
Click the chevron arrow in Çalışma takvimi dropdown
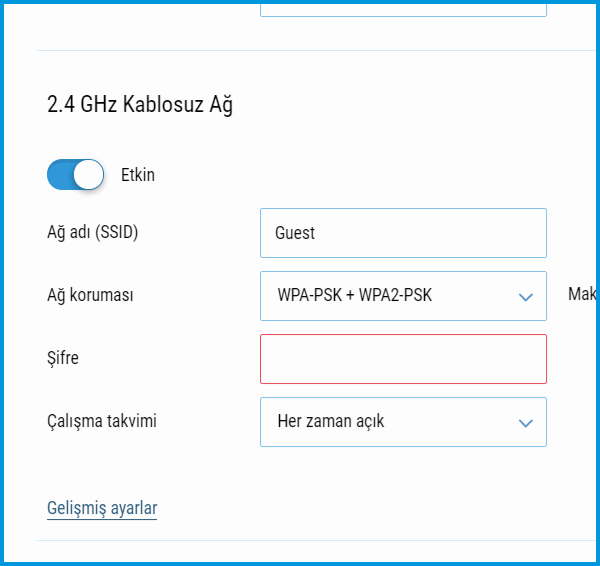click(x=526, y=423)
